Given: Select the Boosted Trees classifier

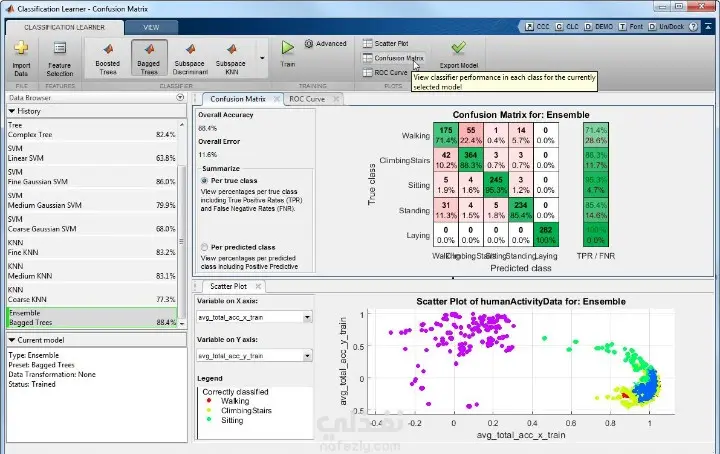Looking at the screenshot, I should pyautogui.click(x=108, y=59).
